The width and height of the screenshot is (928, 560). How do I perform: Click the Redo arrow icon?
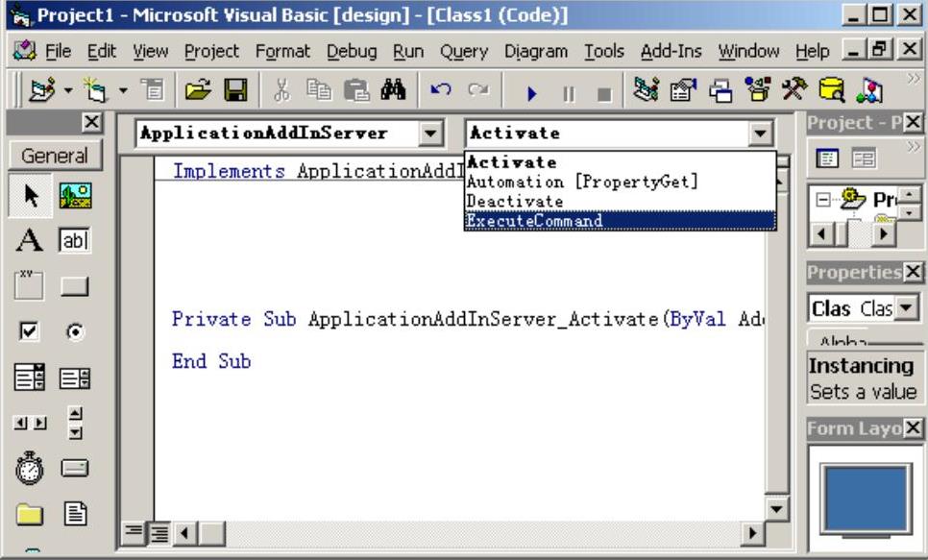tap(478, 90)
